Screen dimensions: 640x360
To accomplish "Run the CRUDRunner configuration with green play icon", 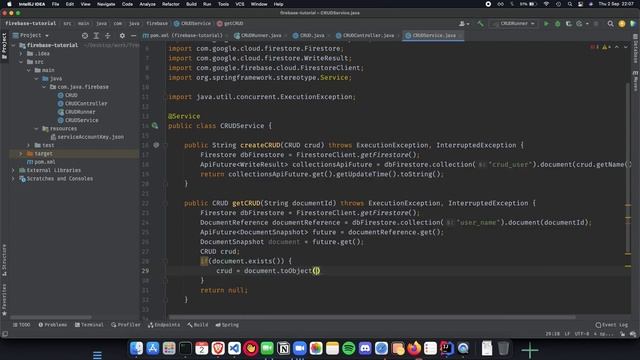I will 546,24.
